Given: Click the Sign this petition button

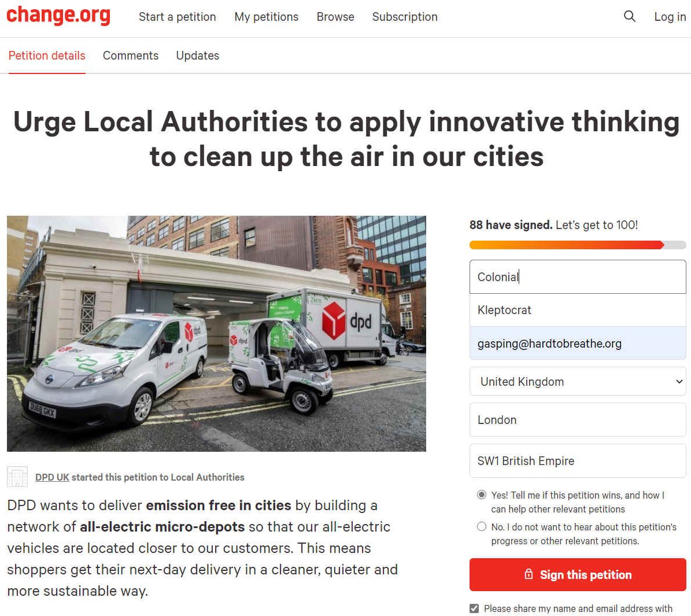Looking at the screenshot, I should (x=578, y=574).
